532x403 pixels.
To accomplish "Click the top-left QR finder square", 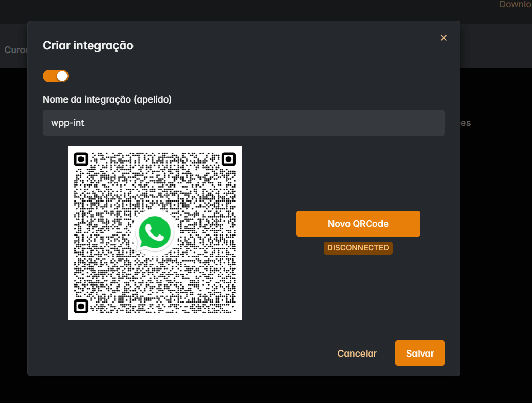I will click(81, 159).
